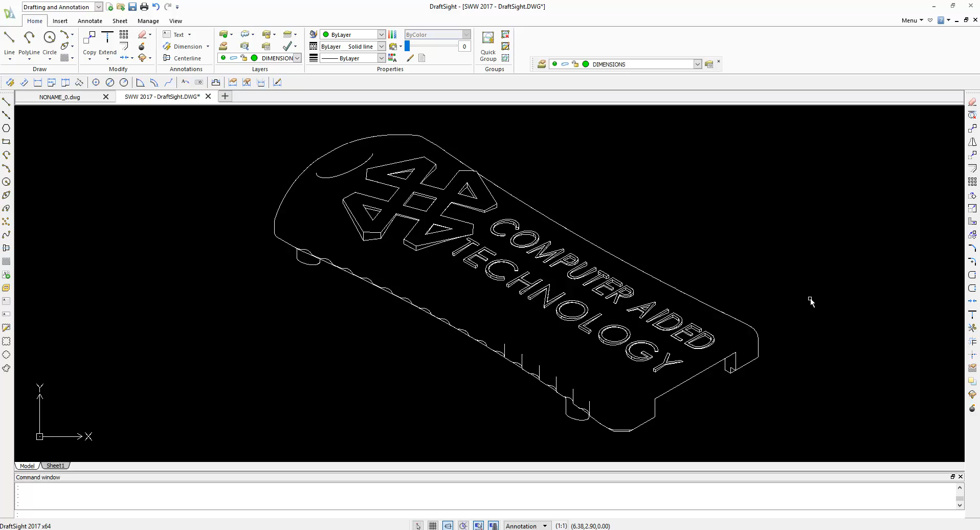
Task: Click the transparency value field showing 0
Action: click(x=464, y=46)
